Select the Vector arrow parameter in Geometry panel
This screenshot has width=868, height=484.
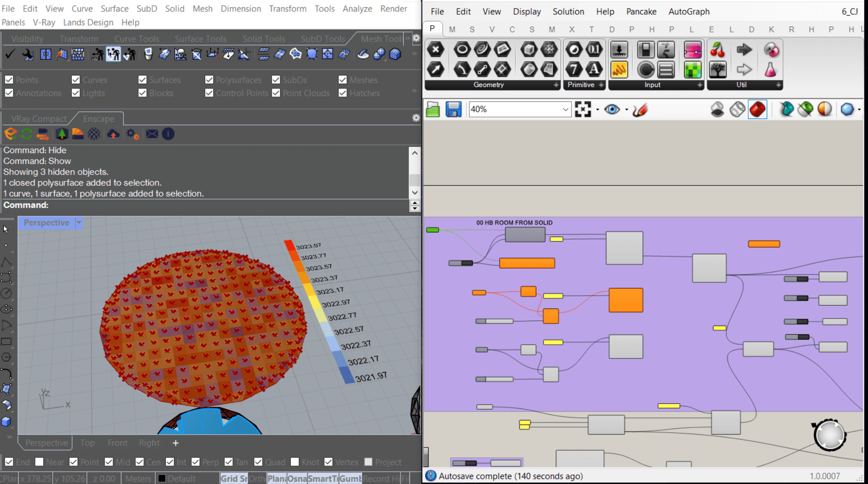click(x=436, y=69)
